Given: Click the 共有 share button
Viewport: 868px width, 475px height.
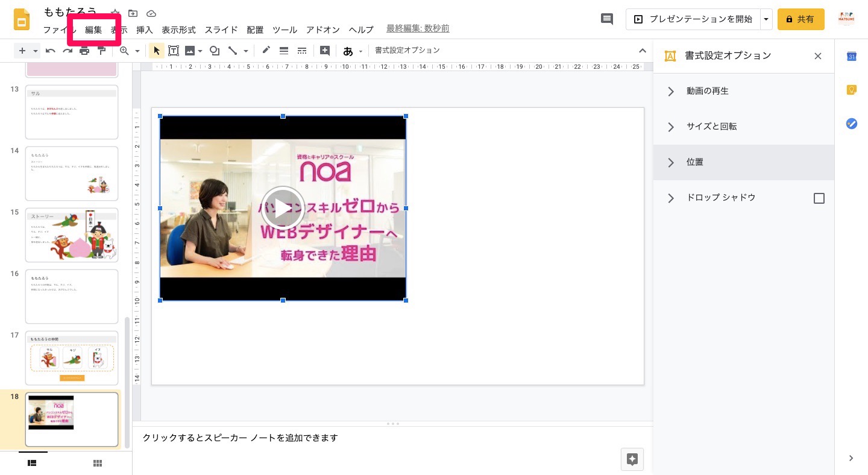Looking at the screenshot, I should [801, 19].
